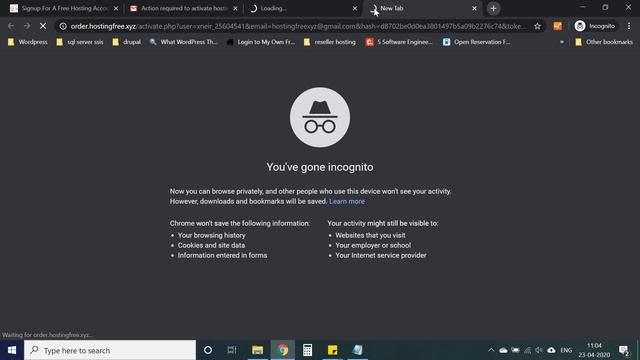Screen dimensions: 640x360
Task: Select the text "Information entered in forms"
Action: 222,256
